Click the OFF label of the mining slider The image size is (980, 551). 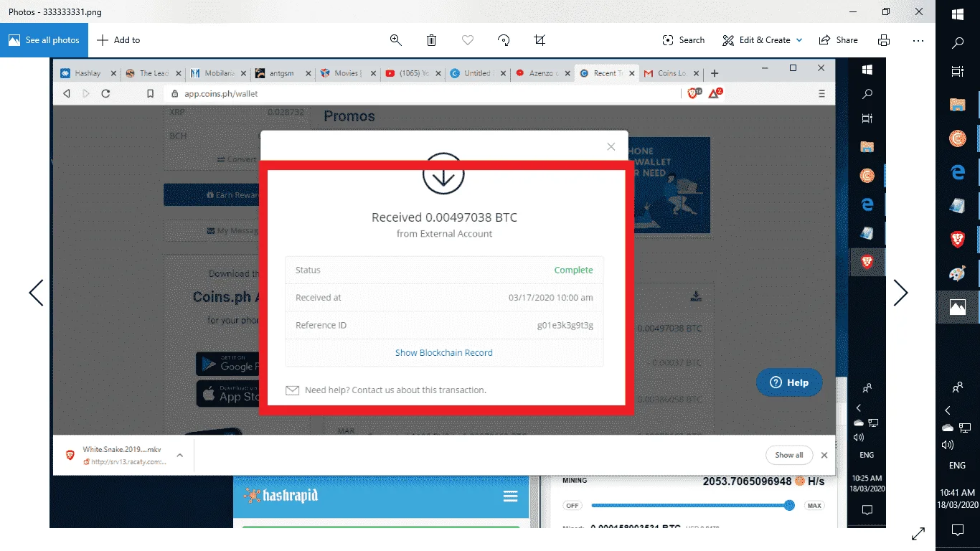[572, 506]
